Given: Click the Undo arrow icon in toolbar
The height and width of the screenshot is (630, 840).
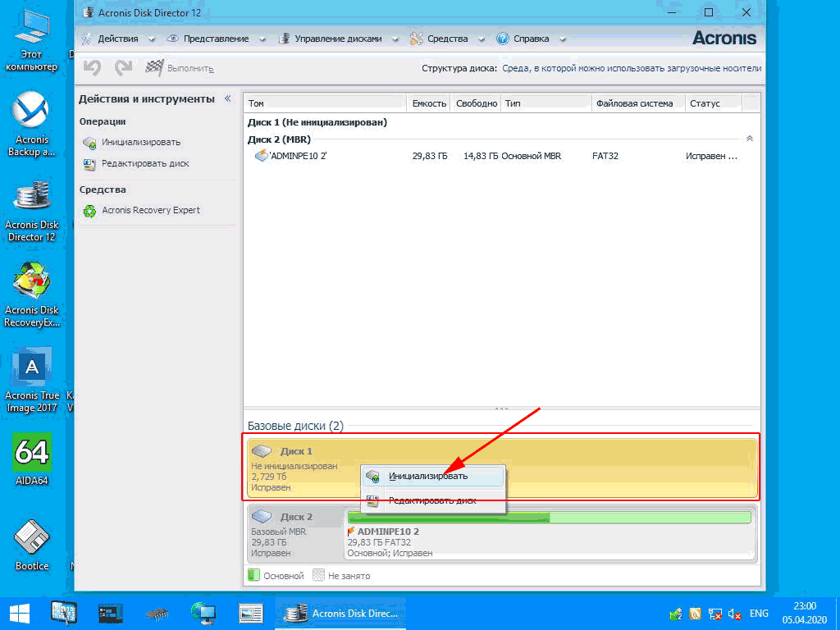Looking at the screenshot, I should click(x=92, y=68).
